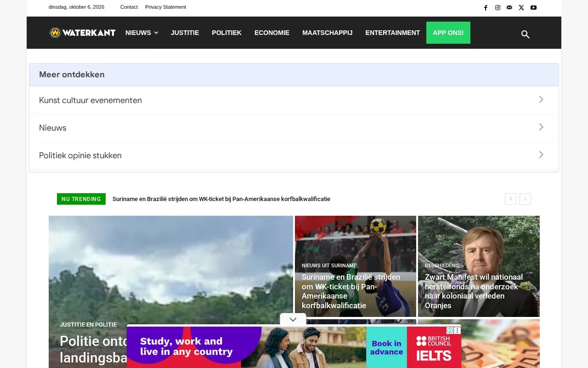
Task: Open the X (Twitter) icon
Action: [521, 7]
